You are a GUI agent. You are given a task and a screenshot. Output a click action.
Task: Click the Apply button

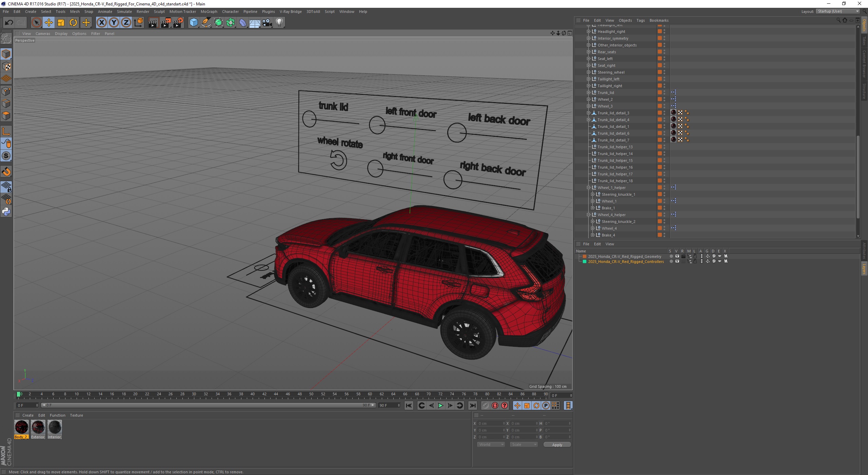[x=557, y=445]
